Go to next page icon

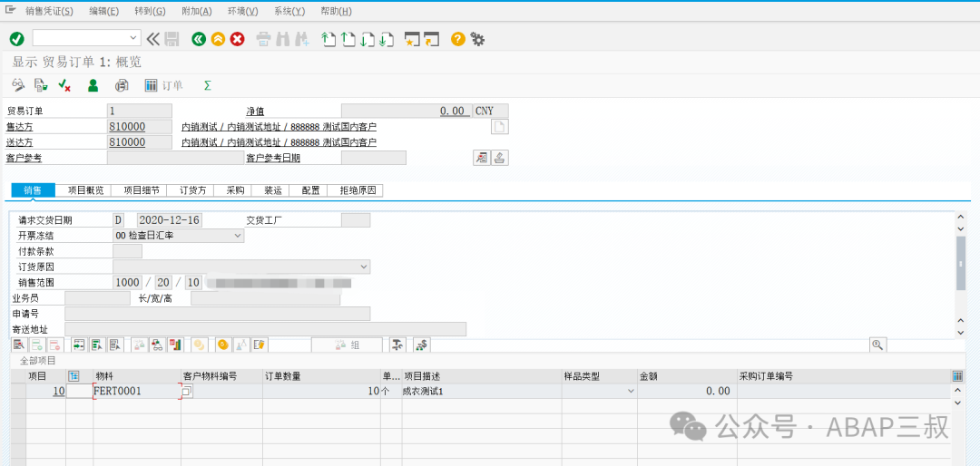[x=367, y=39]
